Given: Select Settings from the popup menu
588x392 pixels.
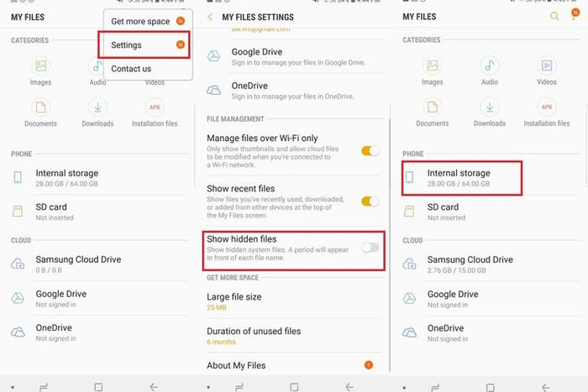Looking at the screenshot, I should click(x=143, y=44).
